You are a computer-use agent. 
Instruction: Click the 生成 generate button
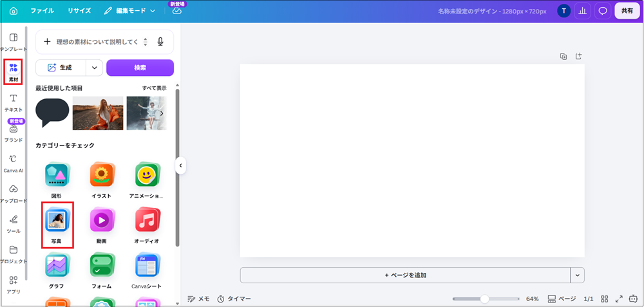[x=61, y=68]
